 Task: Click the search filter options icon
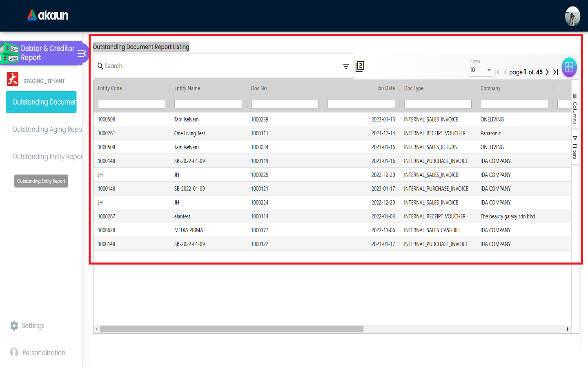pyautogui.click(x=346, y=66)
